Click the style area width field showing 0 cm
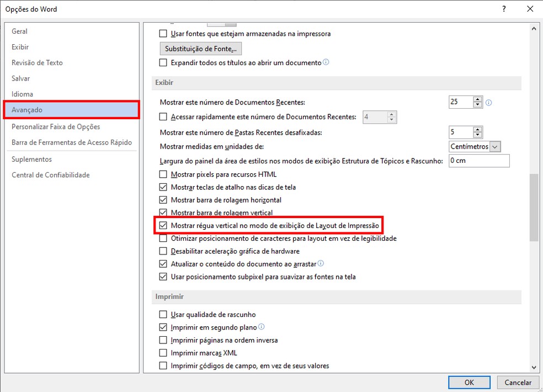The height and width of the screenshot is (392, 543). click(x=479, y=161)
